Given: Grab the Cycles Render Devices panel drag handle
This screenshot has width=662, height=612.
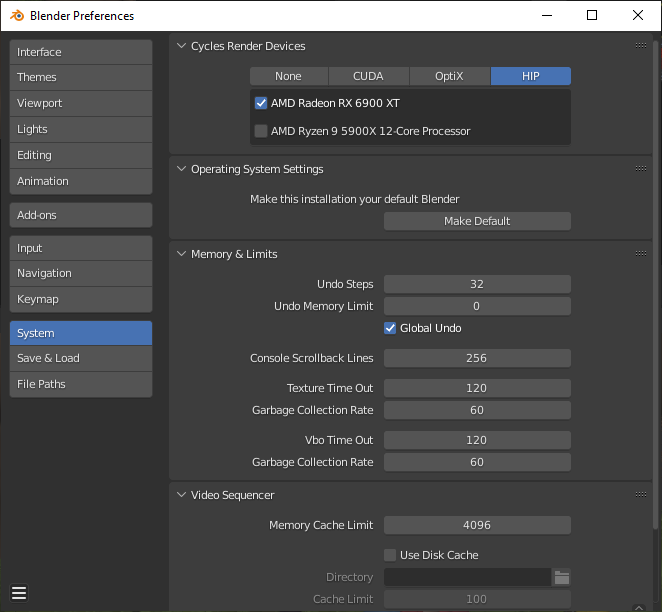Looking at the screenshot, I should click(641, 46).
